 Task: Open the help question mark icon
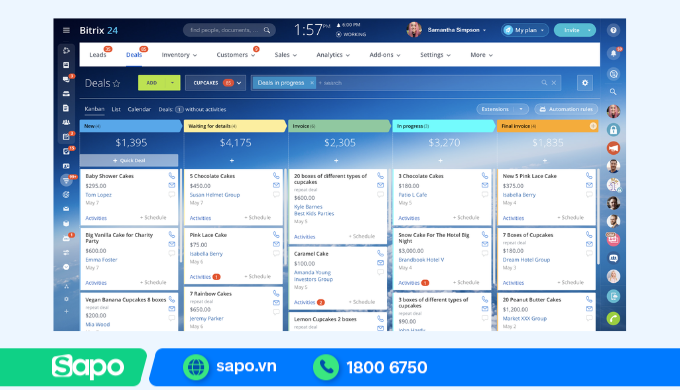pyautogui.click(x=613, y=30)
